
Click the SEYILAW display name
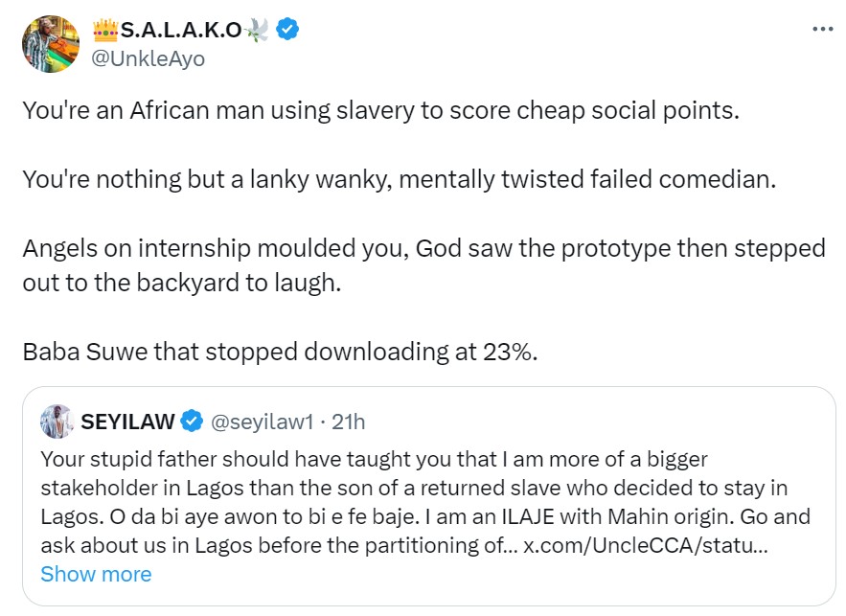coord(130,421)
